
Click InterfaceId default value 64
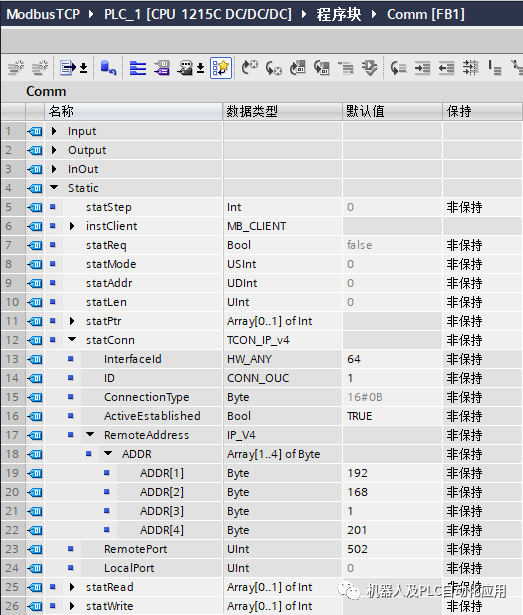click(x=354, y=359)
